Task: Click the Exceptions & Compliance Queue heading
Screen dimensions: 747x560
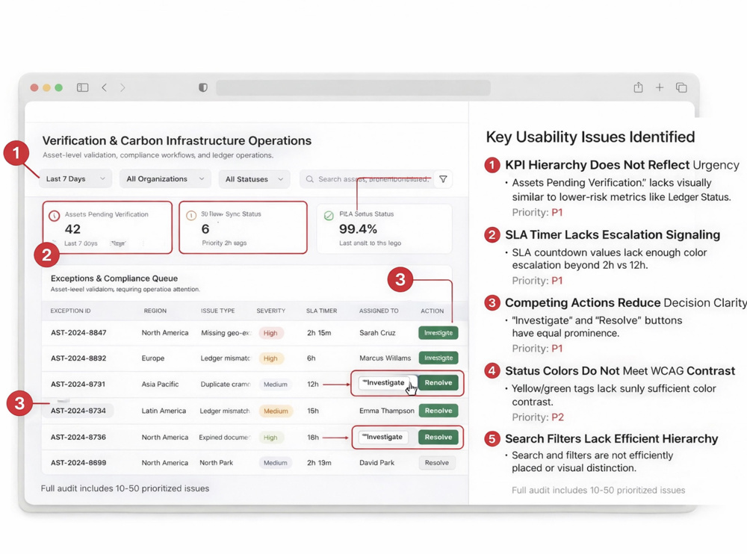Action: [x=114, y=279]
